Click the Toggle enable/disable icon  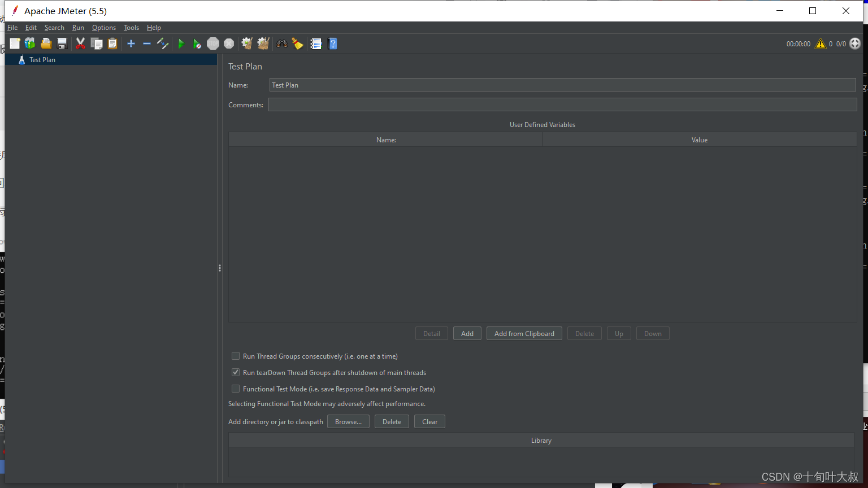[163, 43]
